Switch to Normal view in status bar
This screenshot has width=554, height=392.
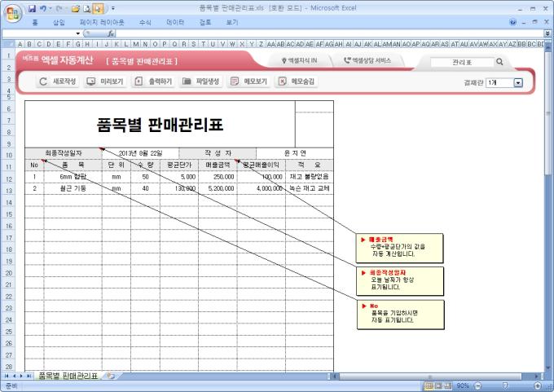pos(429,385)
